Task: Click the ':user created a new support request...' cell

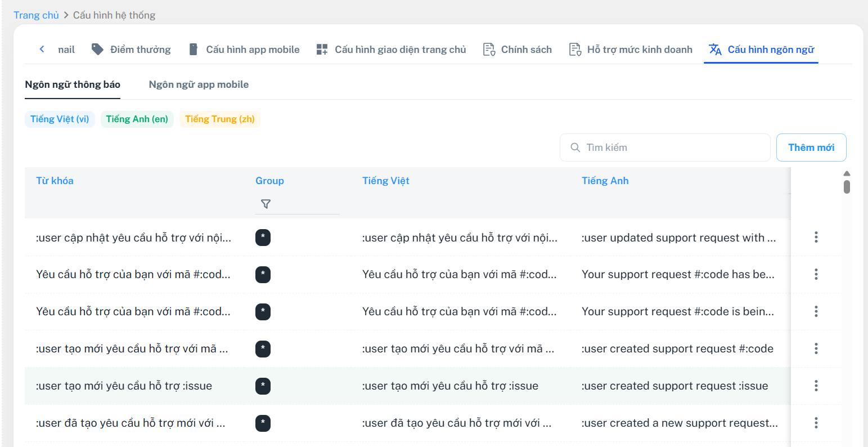Action: coord(680,423)
